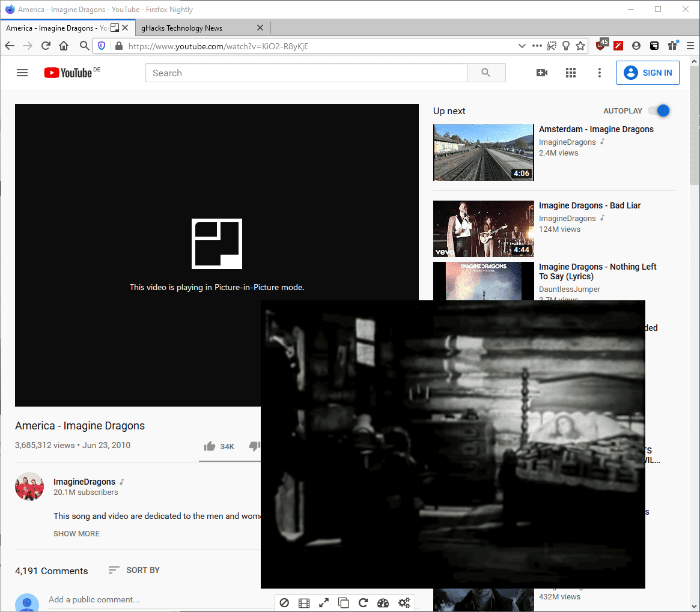Viewport: 700px width, 612px height.
Task: Click the '20.1M subscribers' text
Action: (86, 492)
